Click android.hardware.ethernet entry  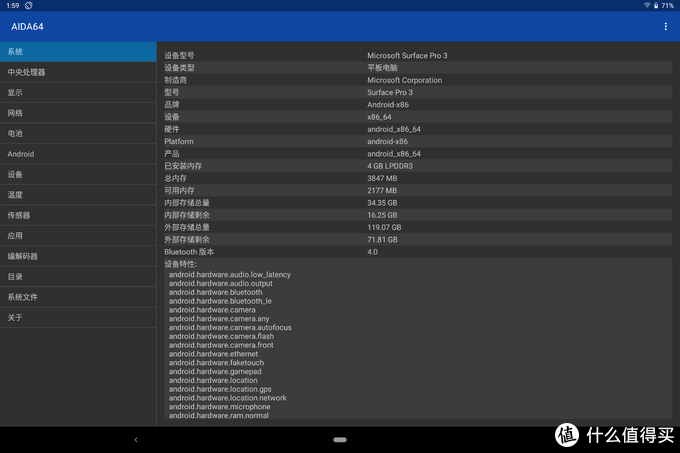213,354
